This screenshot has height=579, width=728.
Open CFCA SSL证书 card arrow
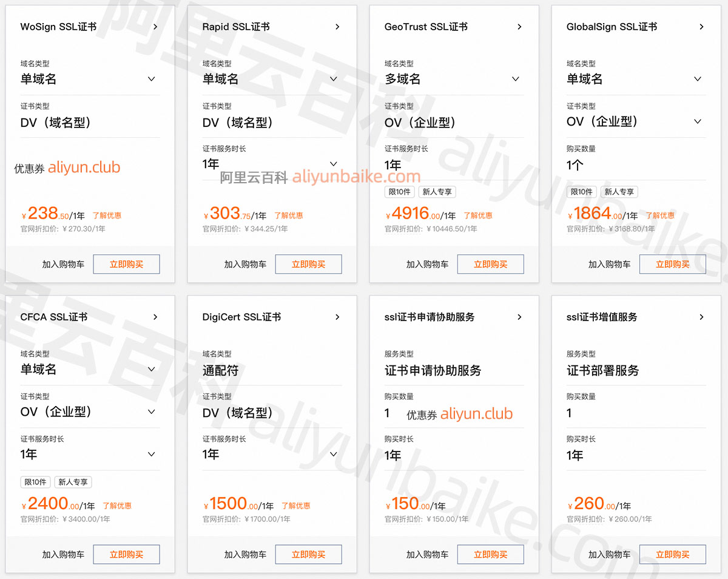tap(155, 317)
